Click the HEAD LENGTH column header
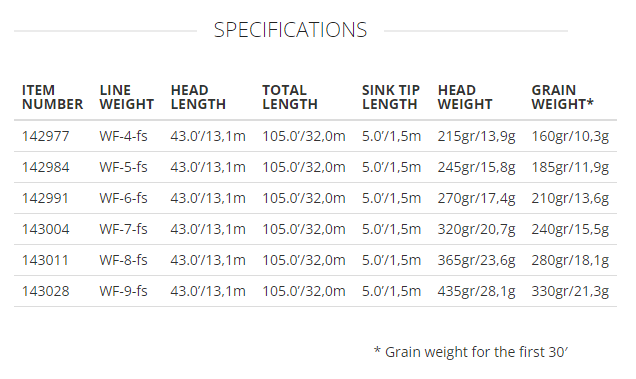Viewport: 636px width, 379px height. point(198,97)
